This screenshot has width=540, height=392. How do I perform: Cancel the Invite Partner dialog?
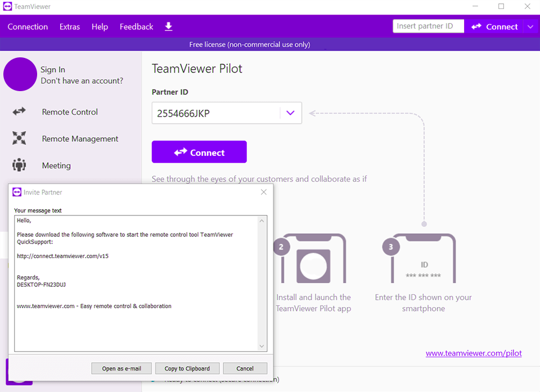(x=245, y=368)
